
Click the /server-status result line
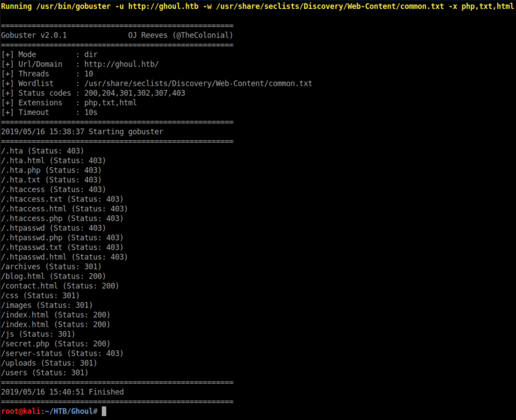click(x=62, y=353)
